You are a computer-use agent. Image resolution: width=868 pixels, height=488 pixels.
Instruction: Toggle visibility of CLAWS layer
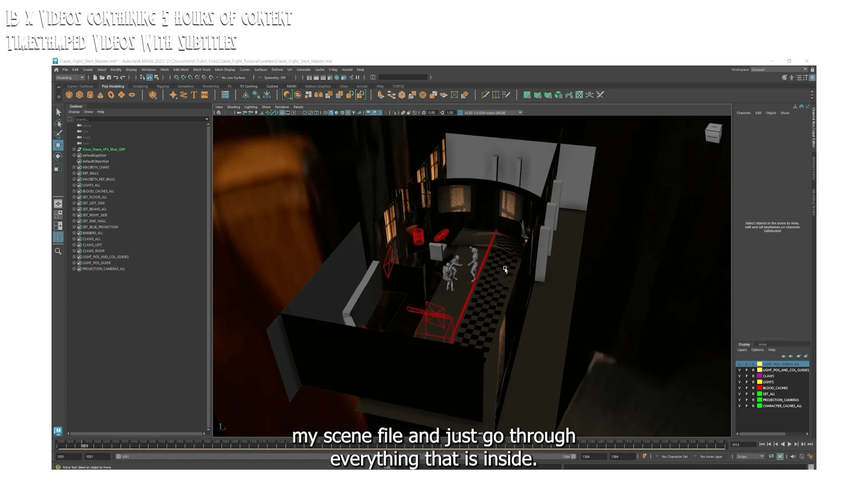pos(739,376)
